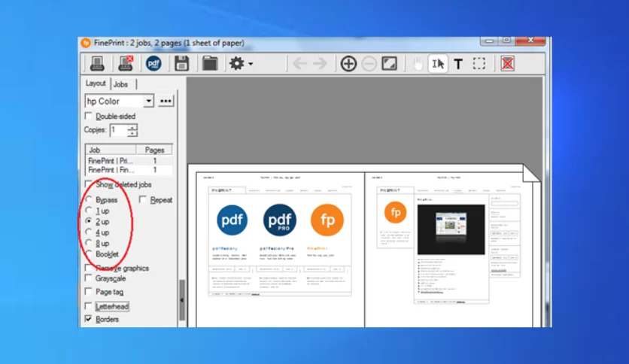Click the Print icon in the toolbar
This screenshot has width=629, height=364.
[x=97, y=63]
